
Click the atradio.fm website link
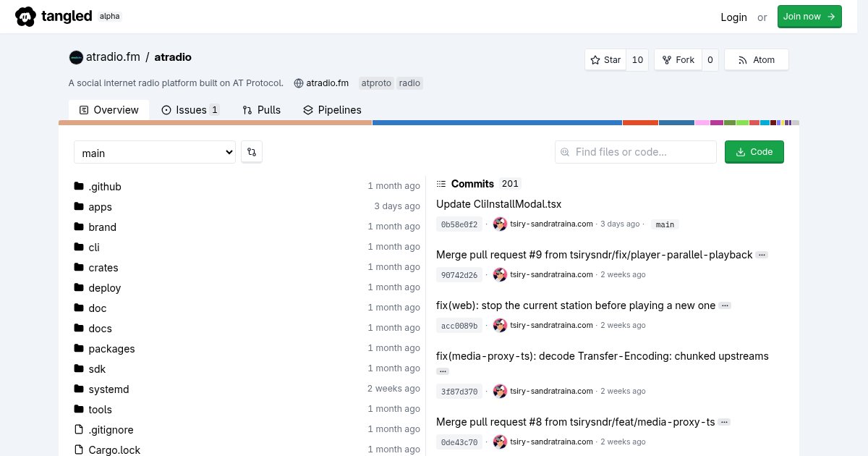click(x=327, y=83)
